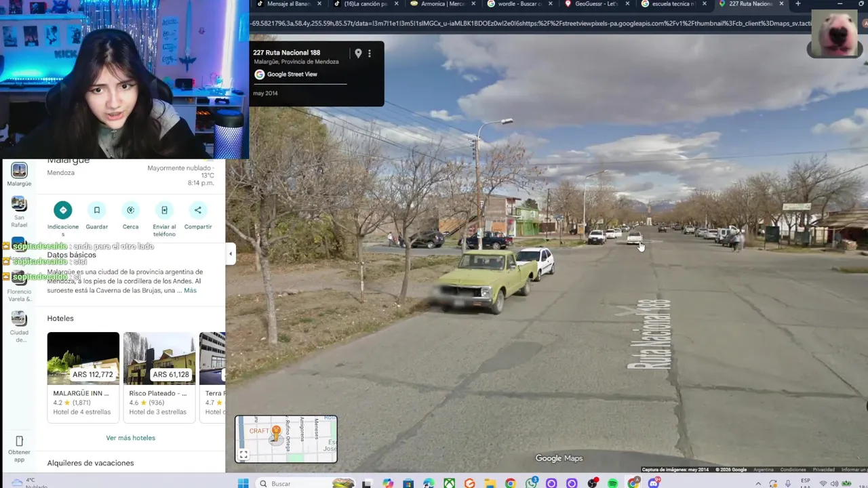Expand the description with the Más link

(x=190, y=290)
